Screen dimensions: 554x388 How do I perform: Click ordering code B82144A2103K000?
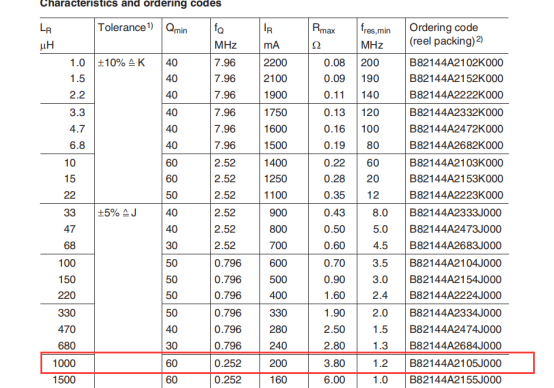[x=456, y=163]
